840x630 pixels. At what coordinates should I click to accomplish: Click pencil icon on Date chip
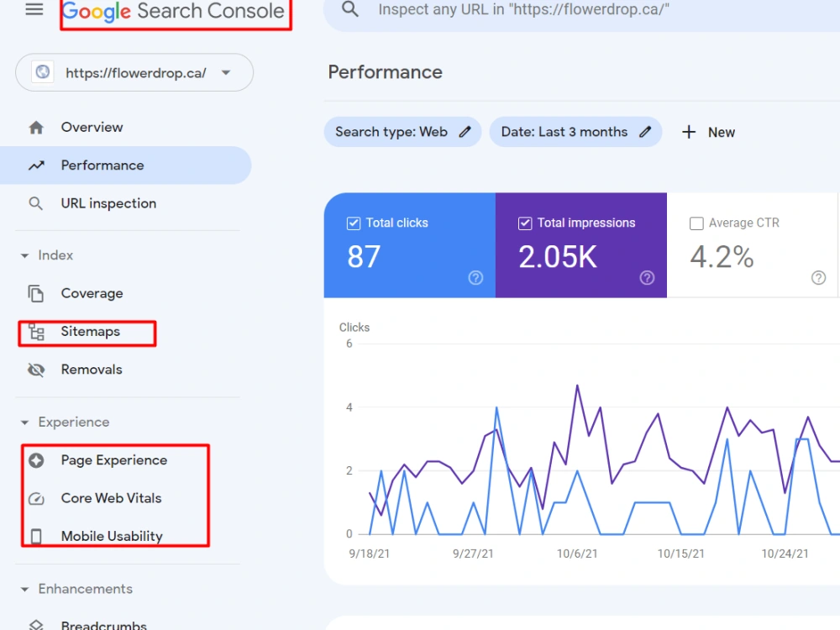click(645, 132)
